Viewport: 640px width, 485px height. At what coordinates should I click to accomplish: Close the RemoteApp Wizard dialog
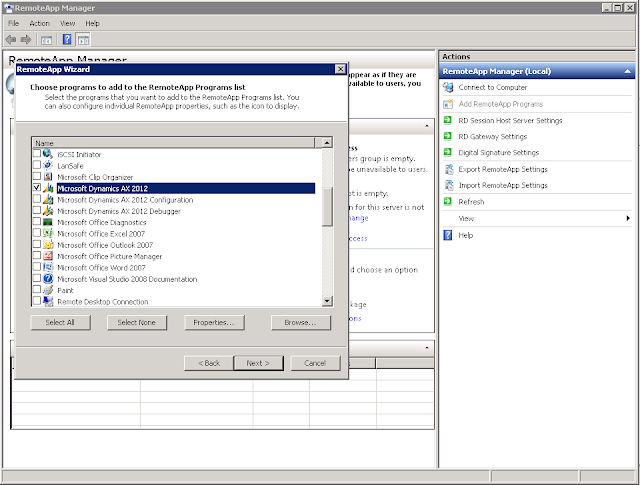pos(340,69)
